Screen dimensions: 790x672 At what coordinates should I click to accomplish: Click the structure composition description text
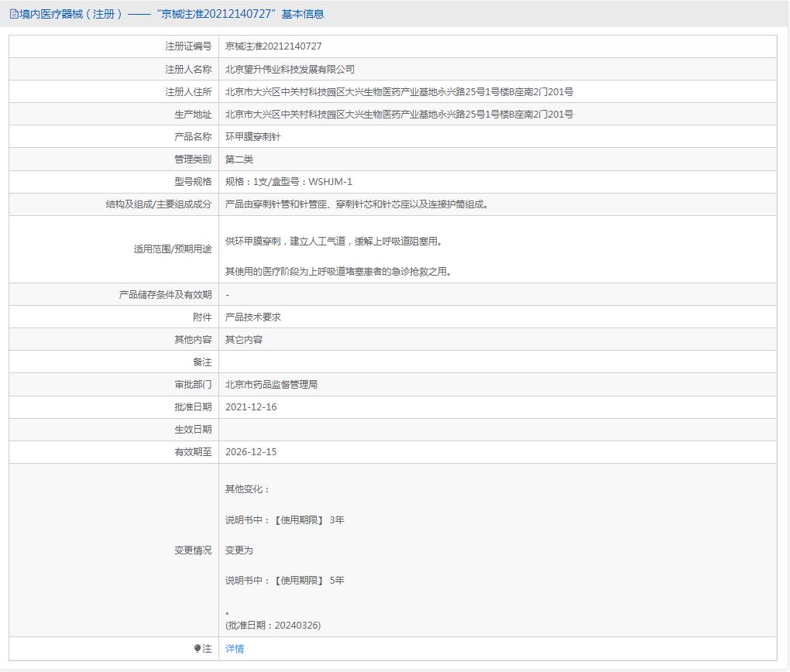click(357, 204)
